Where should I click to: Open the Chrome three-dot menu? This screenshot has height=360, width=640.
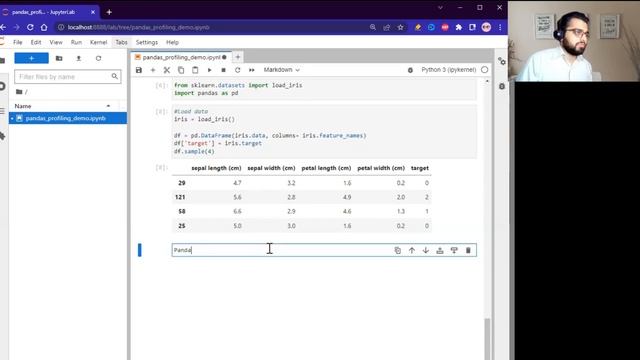500,27
